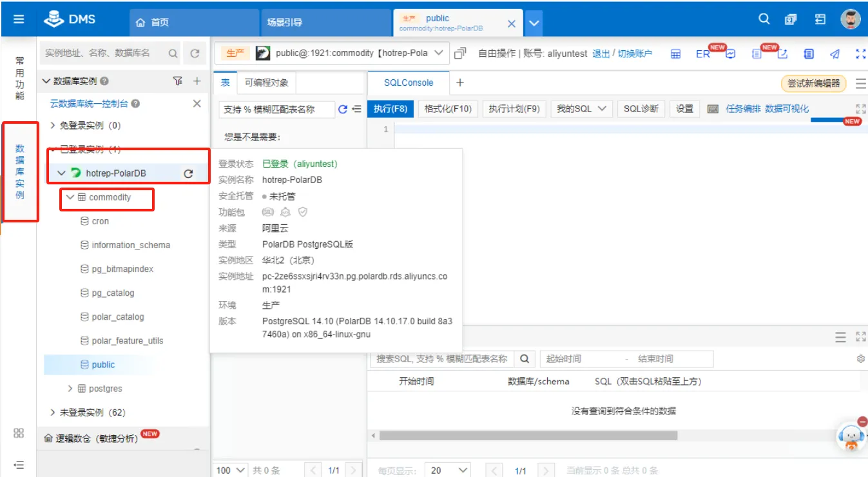868x477 pixels.
Task: Click the customer service robot icon
Action: [851, 436]
